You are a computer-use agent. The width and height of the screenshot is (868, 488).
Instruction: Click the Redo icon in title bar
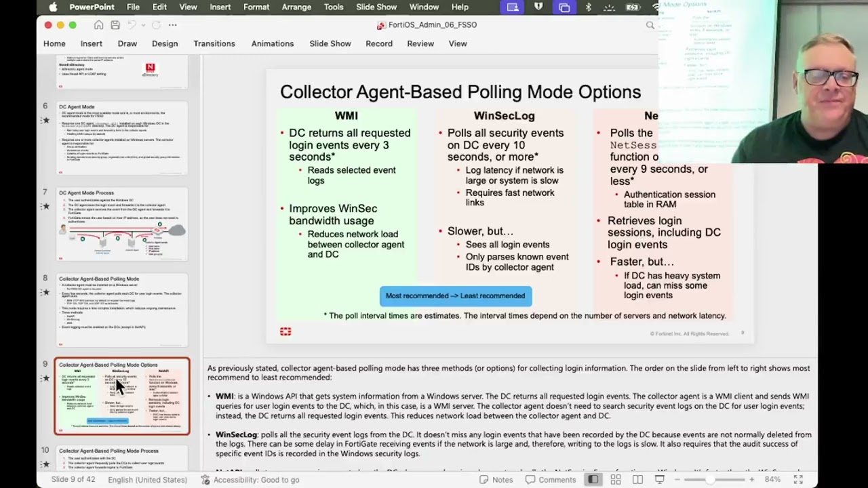coord(156,25)
